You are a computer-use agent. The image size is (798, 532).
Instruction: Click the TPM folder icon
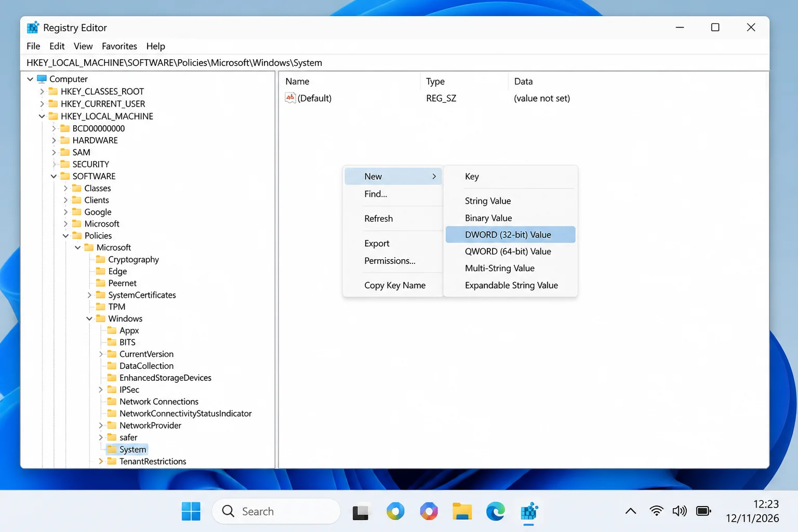pos(101,307)
